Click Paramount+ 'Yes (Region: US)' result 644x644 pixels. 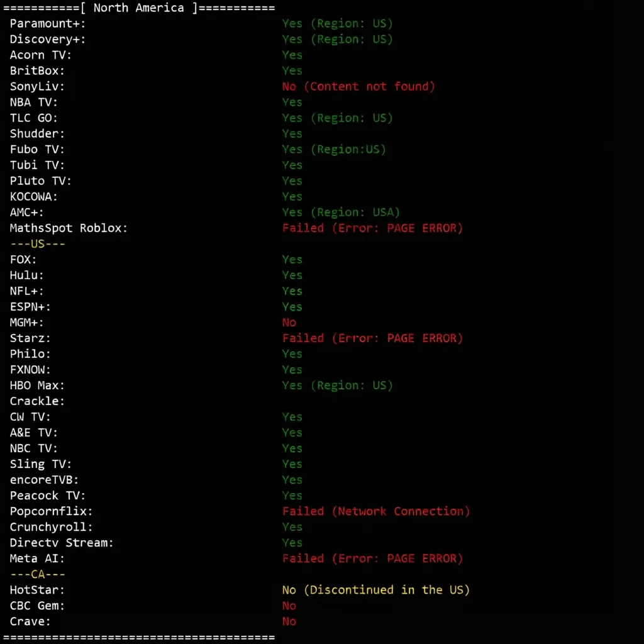pyautogui.click(x=338, y=23)
